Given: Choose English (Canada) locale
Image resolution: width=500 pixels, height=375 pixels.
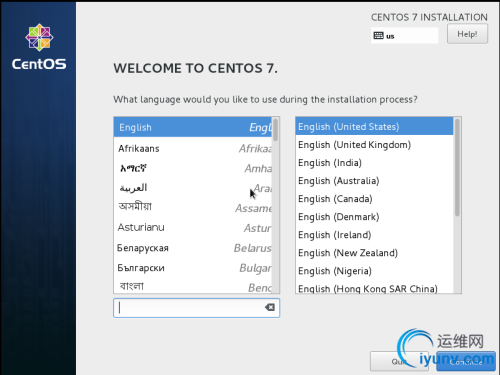Looking at the screenshot, I should click(374, 199).
